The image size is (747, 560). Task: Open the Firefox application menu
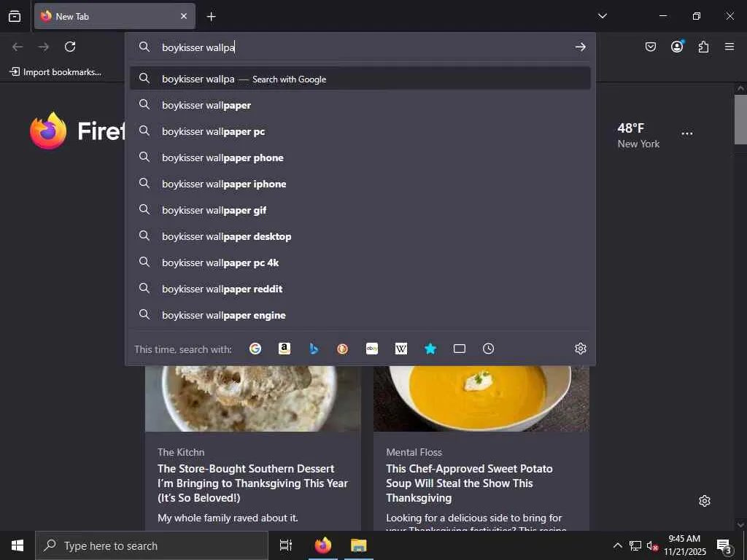tap(729, 47)
